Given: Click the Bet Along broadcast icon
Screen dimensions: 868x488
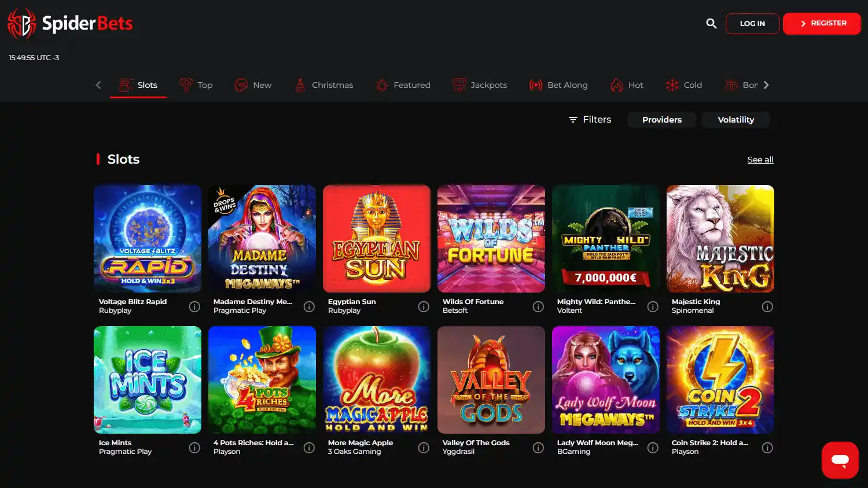Looking at the screenshot, I should pyautogui.click(x=536, y=85).
